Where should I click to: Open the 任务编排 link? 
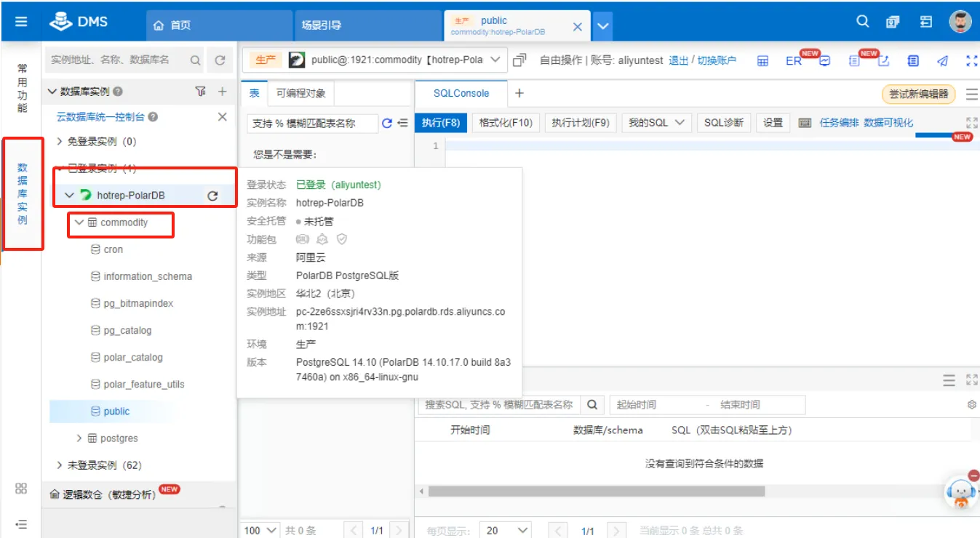tap(840, 123)
